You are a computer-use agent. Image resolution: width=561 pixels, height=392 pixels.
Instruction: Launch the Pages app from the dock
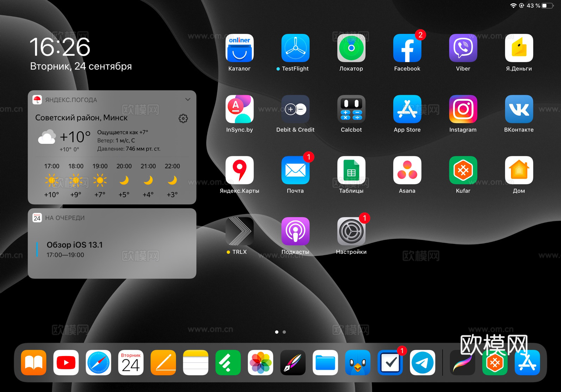pos(163,362)
